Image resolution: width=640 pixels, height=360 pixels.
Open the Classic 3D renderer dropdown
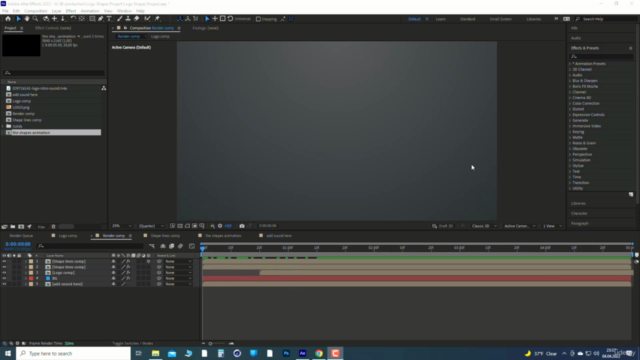click(484, 226)
